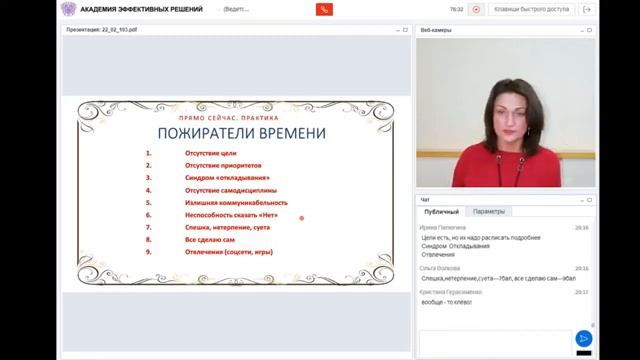640x360 pixels.
Task: Click "Отсутствие самодисциплины" list item
Action: click(231, 190)
